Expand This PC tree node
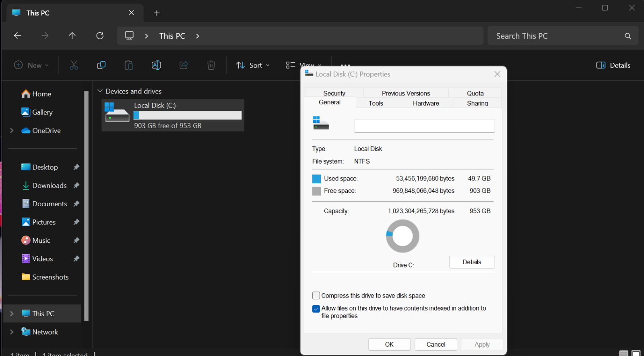The image size is (644, 356). coord(12,313)
